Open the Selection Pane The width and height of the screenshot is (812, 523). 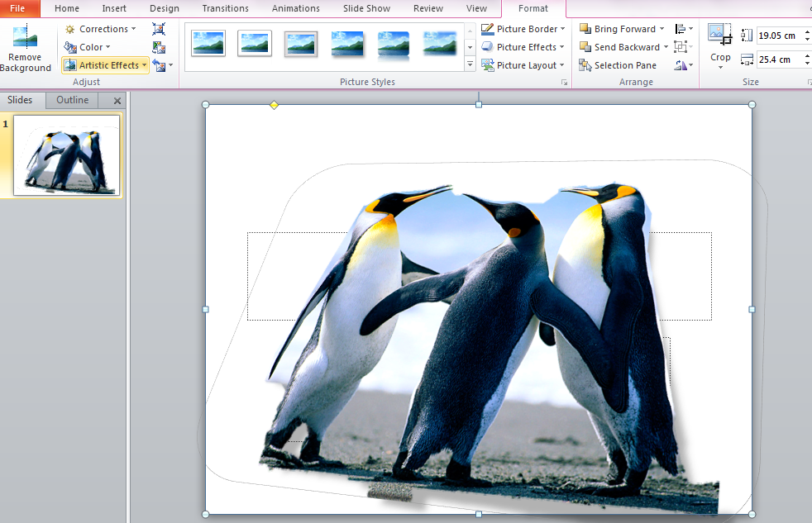tap(618, 65)
